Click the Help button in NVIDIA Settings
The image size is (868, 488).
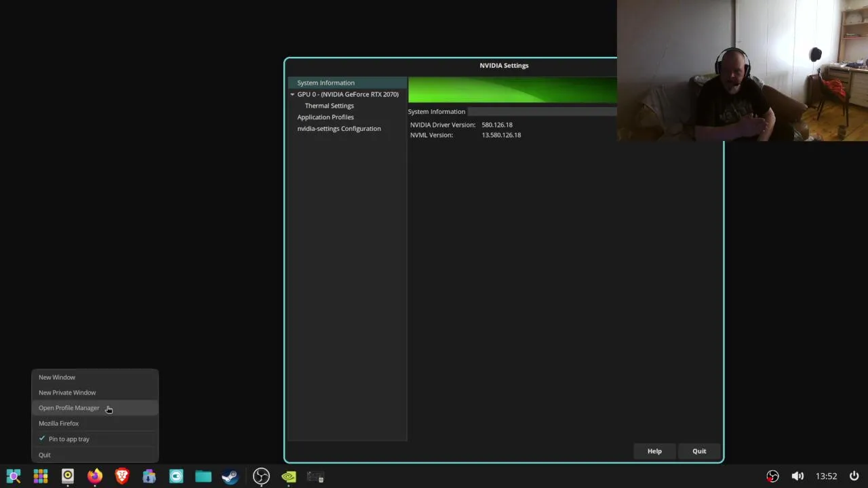[x=654, y=451]
